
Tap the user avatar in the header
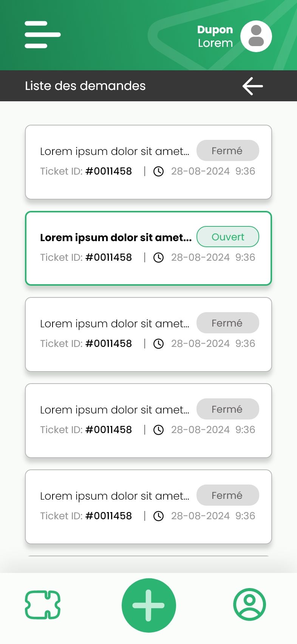click(256, 36)
